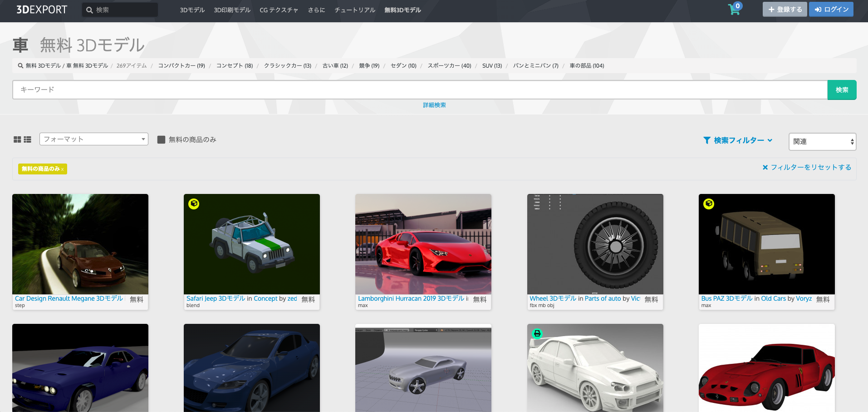Open セダン (10) category
This screenshot has width=868, height=412.
coord(403,66)
